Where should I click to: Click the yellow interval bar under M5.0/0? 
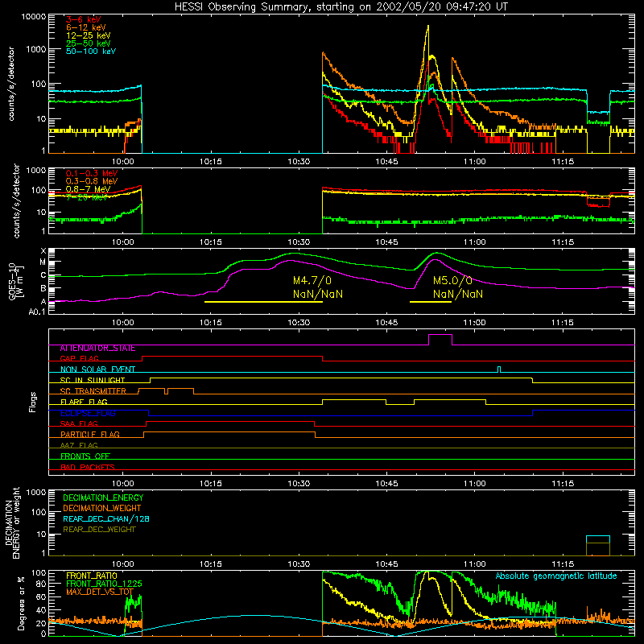coord(431,302)
